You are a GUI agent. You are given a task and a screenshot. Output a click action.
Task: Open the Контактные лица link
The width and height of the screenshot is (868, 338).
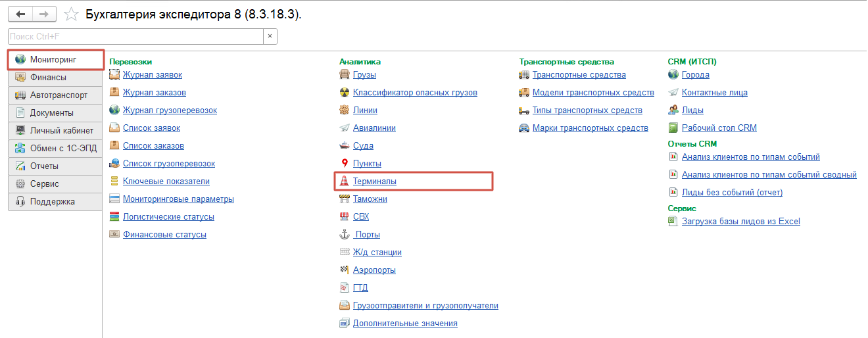tap(715, 93)
